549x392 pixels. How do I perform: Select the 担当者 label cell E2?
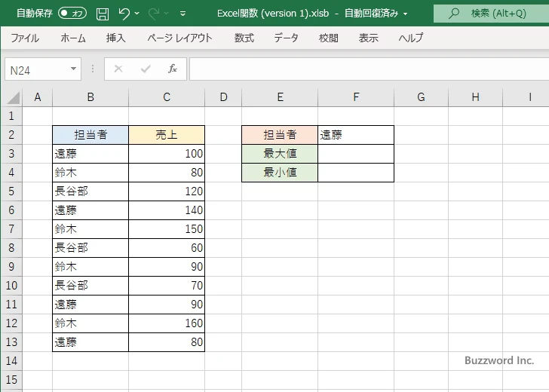coord(280,135)
